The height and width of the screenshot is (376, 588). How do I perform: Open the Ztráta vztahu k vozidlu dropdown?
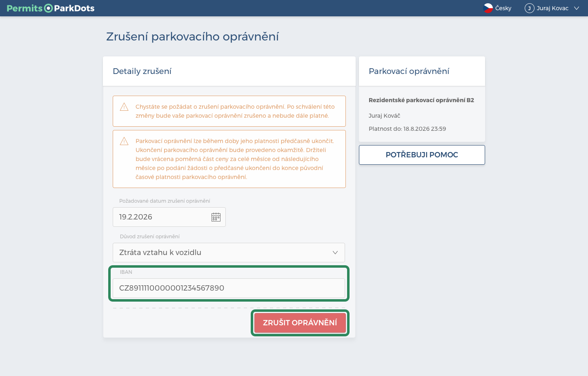(x=229, y=253)
